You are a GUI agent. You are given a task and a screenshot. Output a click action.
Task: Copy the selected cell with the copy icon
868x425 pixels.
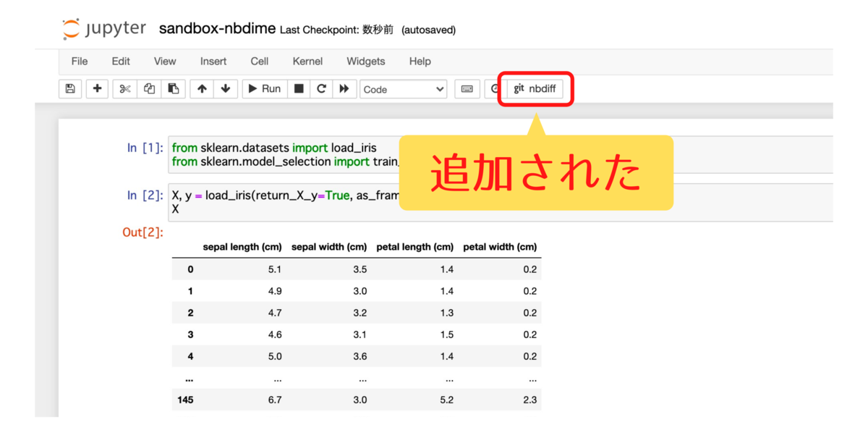pyautogui.click(x=148, y=88)
